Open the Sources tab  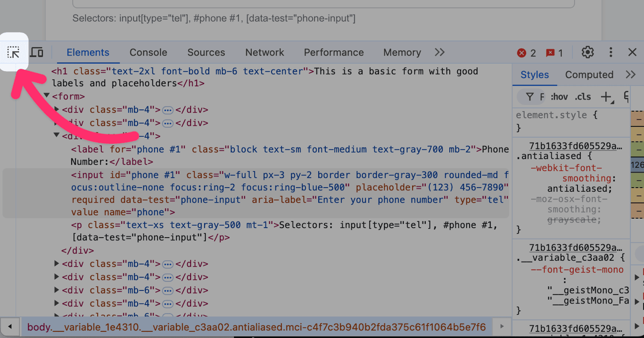pyautogui.click(x=206, y=52)
